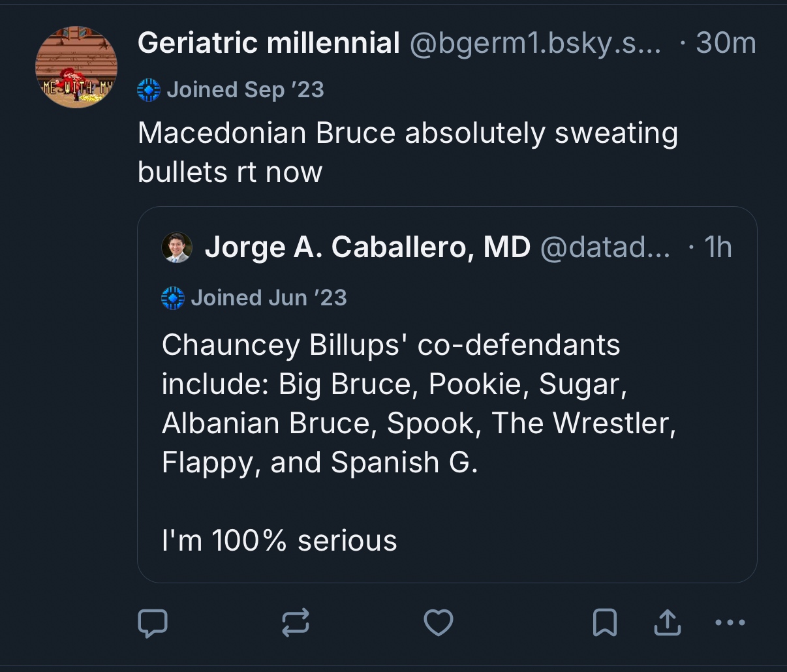Viewport: 787px width, 672px height.
Task: Share the post via upload arrow icon
Action: [667, 622]
